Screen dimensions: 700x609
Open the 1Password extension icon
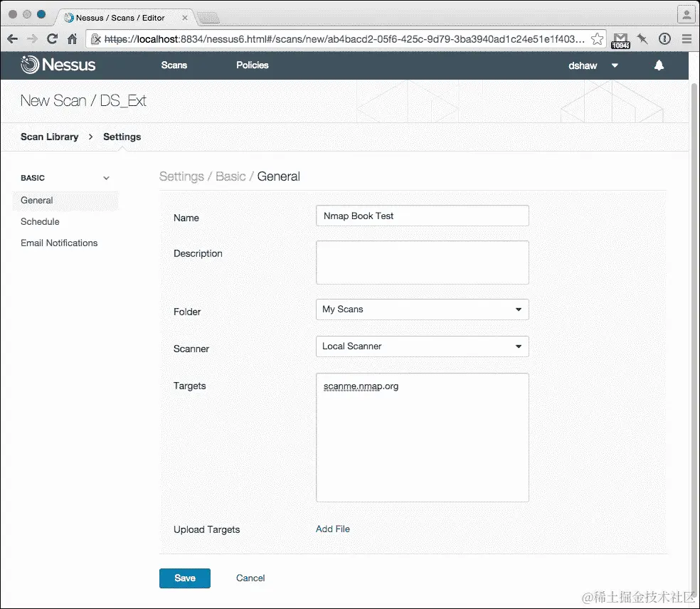coord(664,39)
